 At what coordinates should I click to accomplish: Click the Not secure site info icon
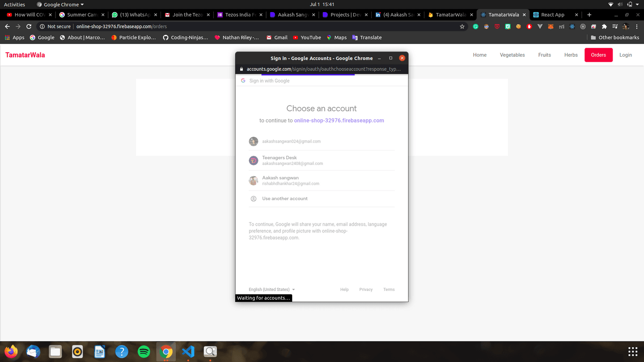coord(42,26)
